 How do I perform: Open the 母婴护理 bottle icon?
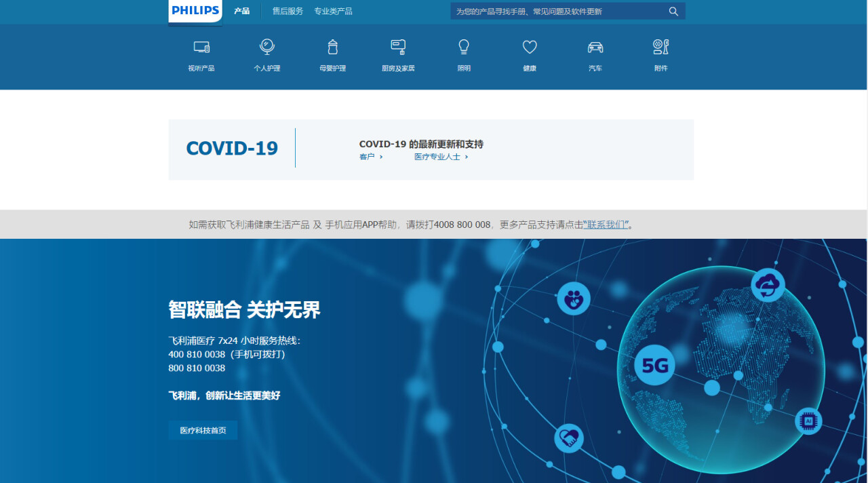[x=332, y=47]
